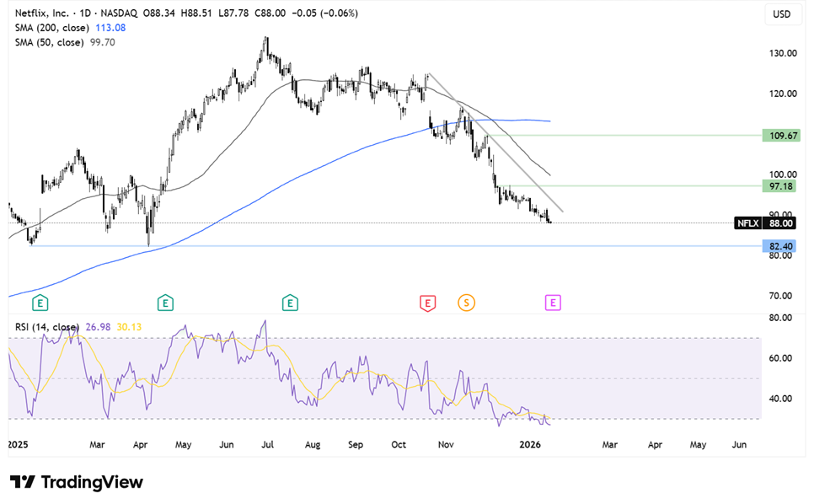
Task: Click the 70.00 price axis label
Action: (x=781, y=297)
